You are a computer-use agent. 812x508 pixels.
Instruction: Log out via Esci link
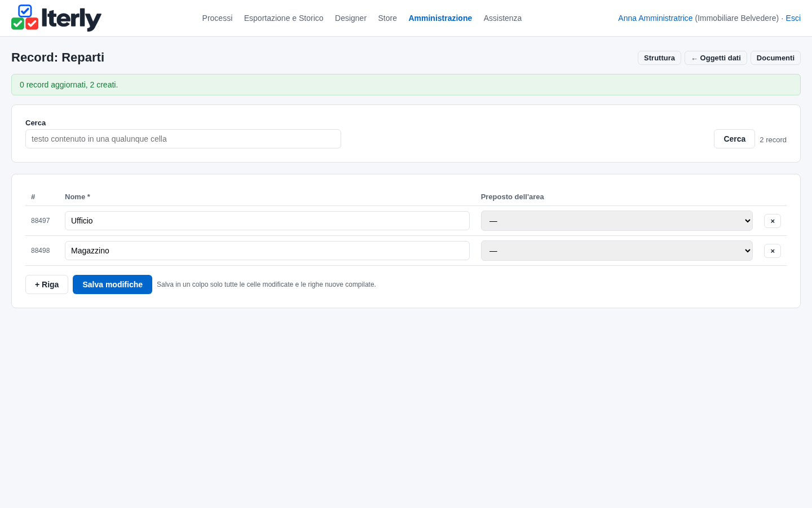(x=793, y=18)
